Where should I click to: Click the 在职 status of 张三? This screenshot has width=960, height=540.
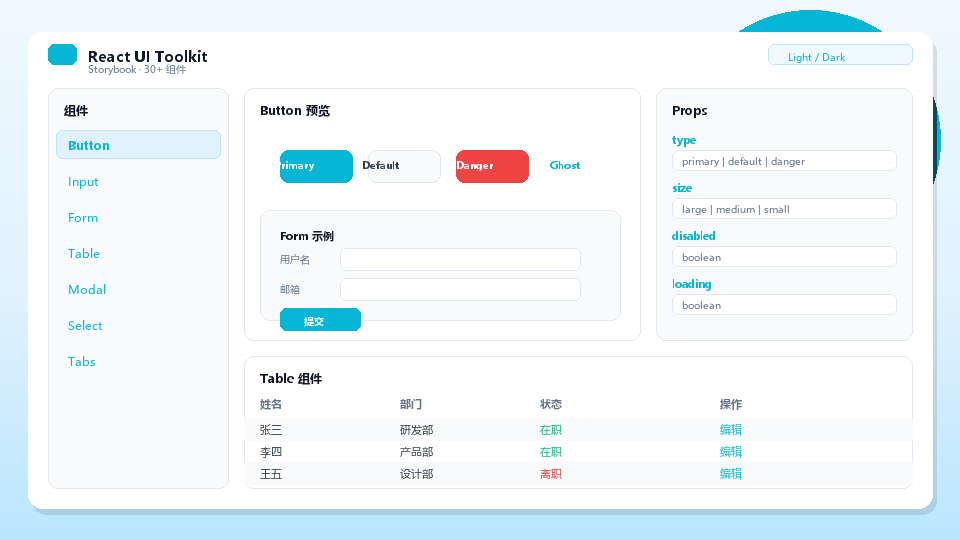[x=550, y=430]
